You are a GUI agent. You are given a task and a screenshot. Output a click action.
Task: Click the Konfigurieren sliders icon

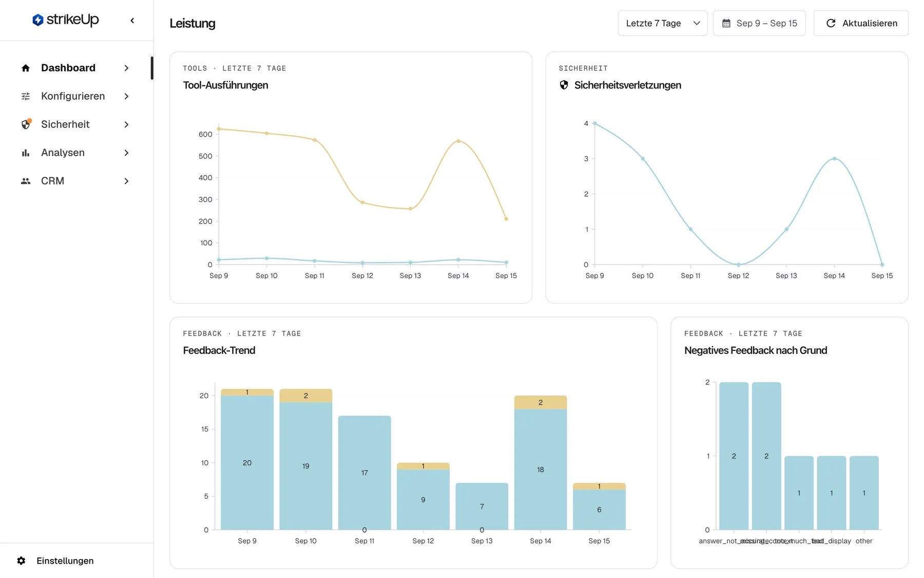26,96
